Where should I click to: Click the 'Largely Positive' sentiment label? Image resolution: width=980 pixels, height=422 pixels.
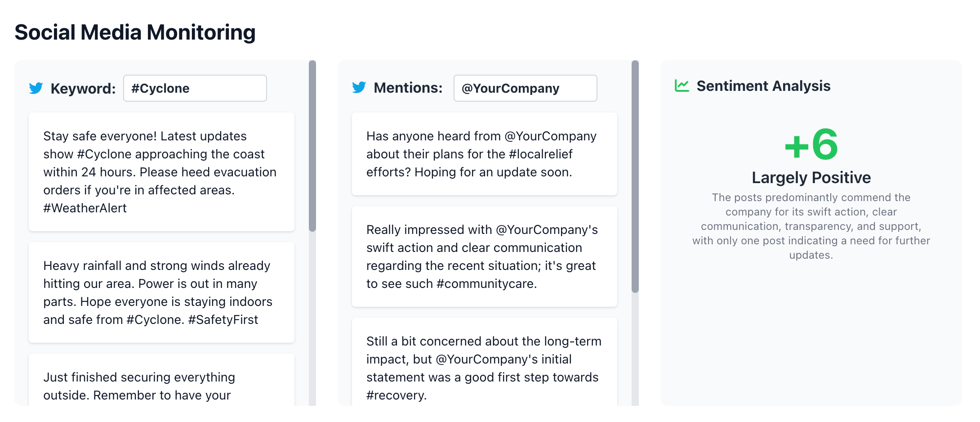click(x=811, y=178)
